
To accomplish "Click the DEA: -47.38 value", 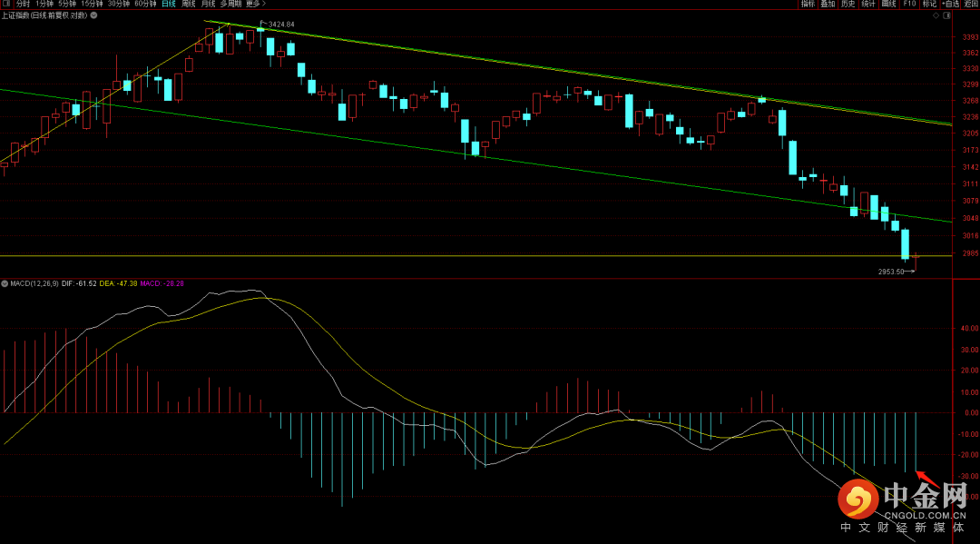I will (119, 284).
